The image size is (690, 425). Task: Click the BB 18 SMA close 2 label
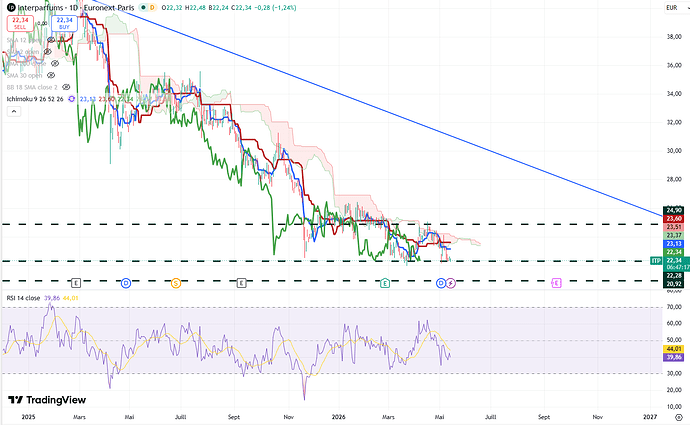32,87
